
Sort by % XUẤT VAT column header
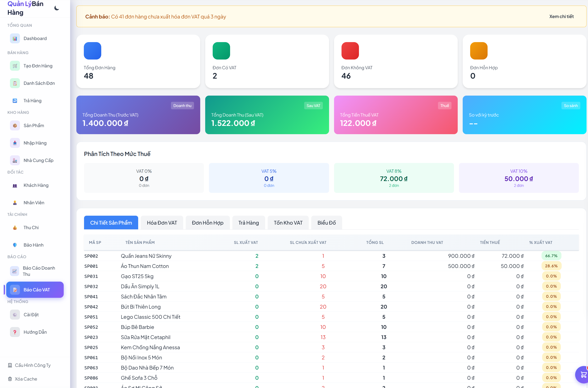pos(540,242)
